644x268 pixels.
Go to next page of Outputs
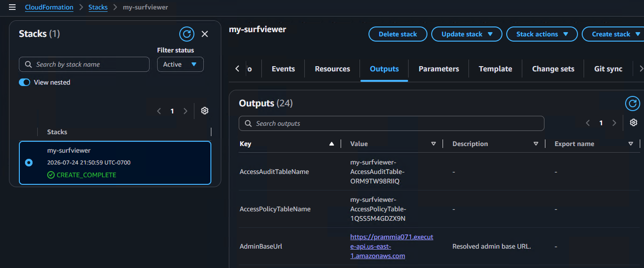(614, 123)
